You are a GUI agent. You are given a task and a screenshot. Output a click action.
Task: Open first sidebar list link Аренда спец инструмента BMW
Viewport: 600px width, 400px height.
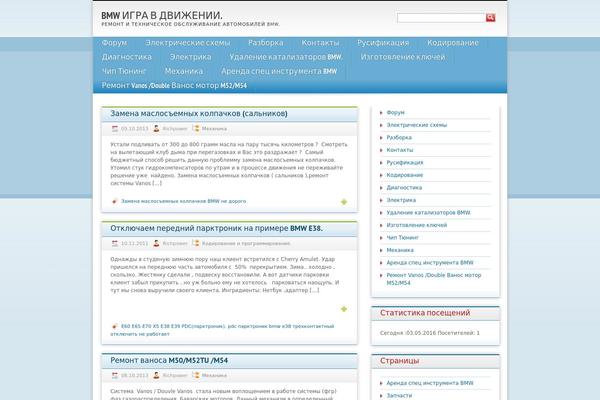pos(430,263)
